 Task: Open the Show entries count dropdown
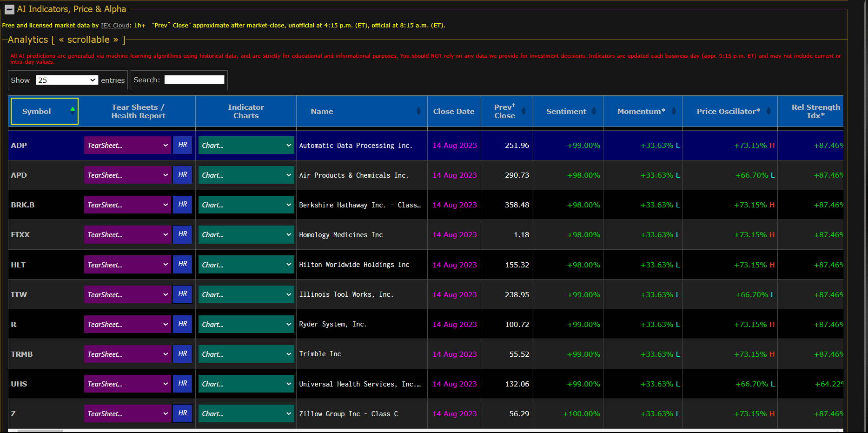coord(67,80)
